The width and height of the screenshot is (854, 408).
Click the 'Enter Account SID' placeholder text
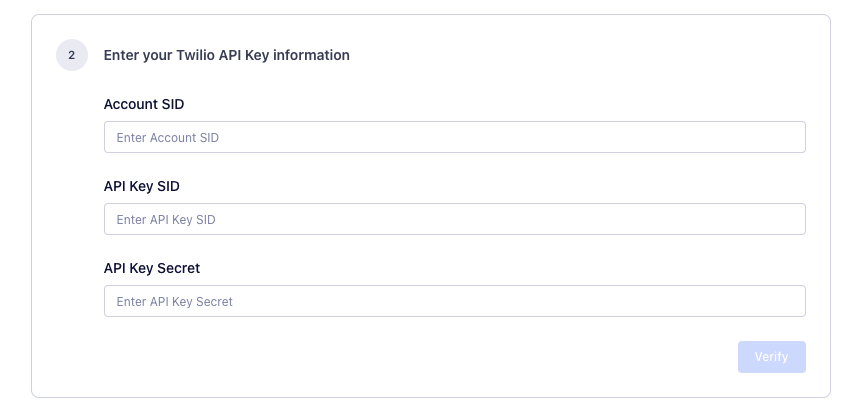point(168,138)
